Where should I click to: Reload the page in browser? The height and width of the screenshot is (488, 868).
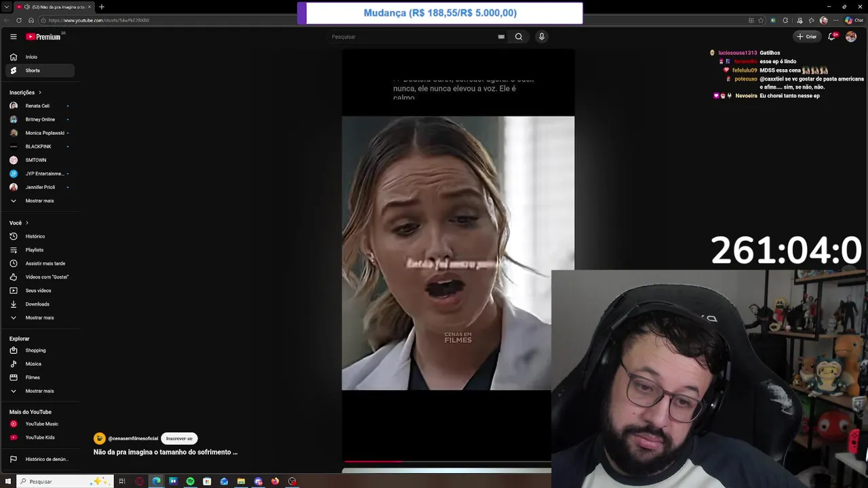pos(19,20)
